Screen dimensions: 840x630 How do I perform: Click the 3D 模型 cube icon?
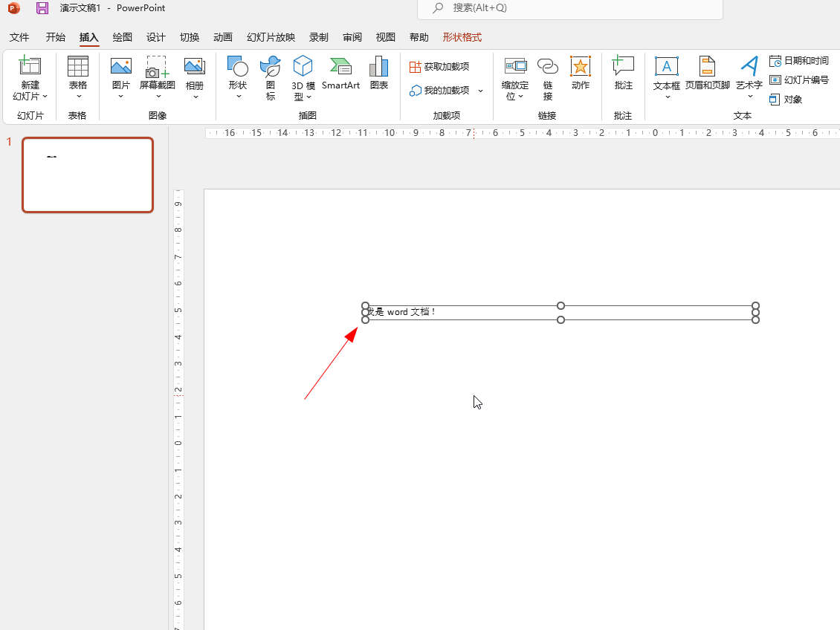303,68
